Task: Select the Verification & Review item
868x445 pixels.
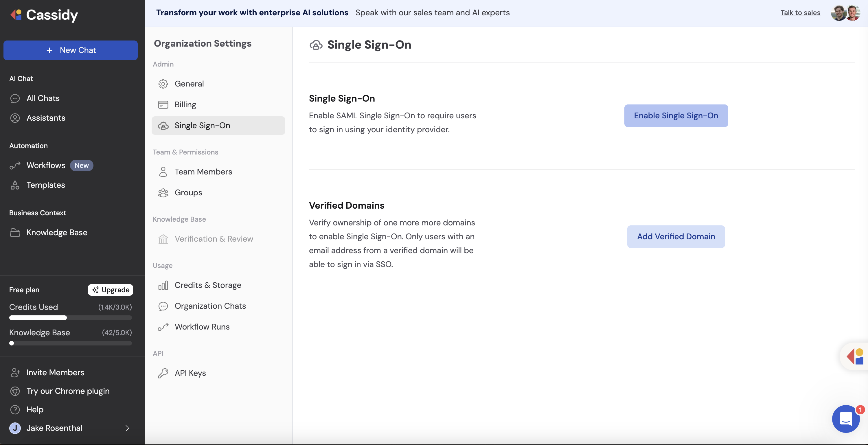Action: [214, 238]
